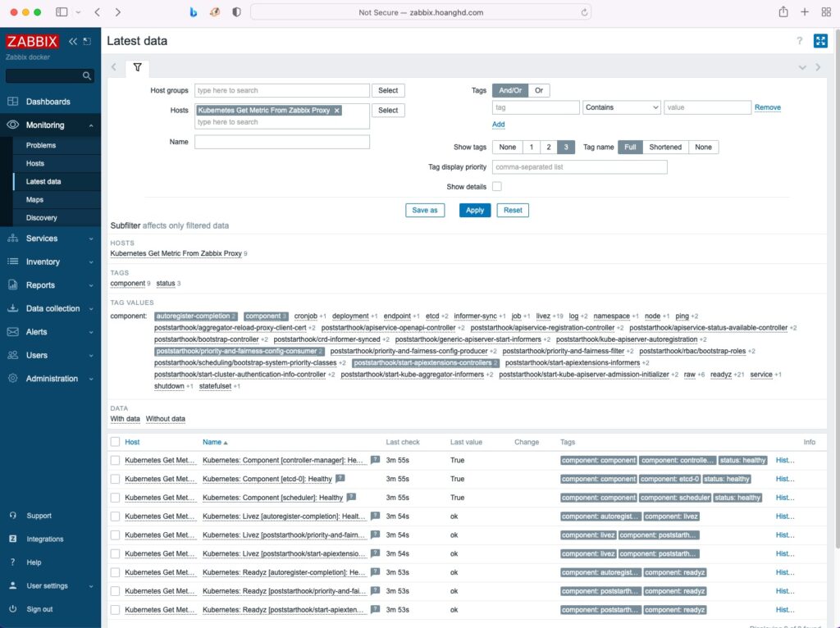Select all items with header checkbox
The image size is (840, 628).
point(115,442)
